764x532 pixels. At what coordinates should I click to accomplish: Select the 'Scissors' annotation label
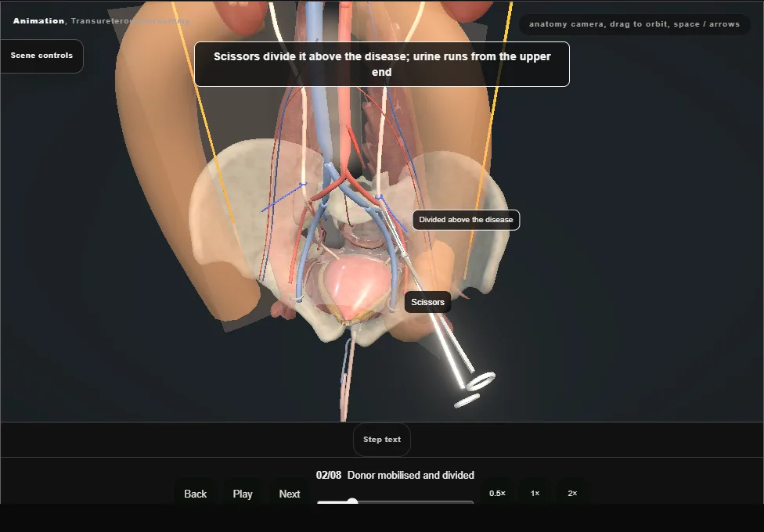428,302
